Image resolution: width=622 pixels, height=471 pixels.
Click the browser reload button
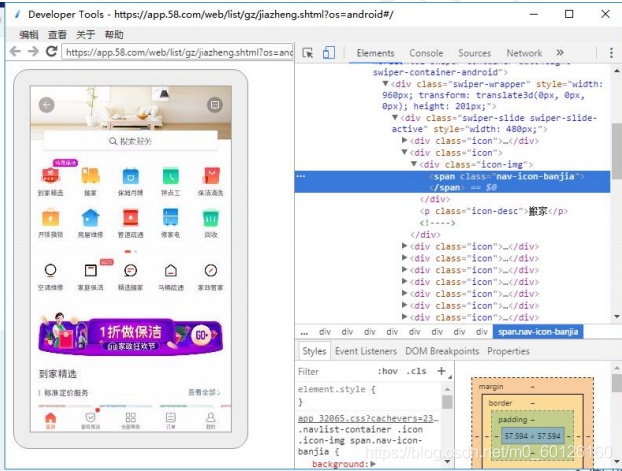point(51,52)
